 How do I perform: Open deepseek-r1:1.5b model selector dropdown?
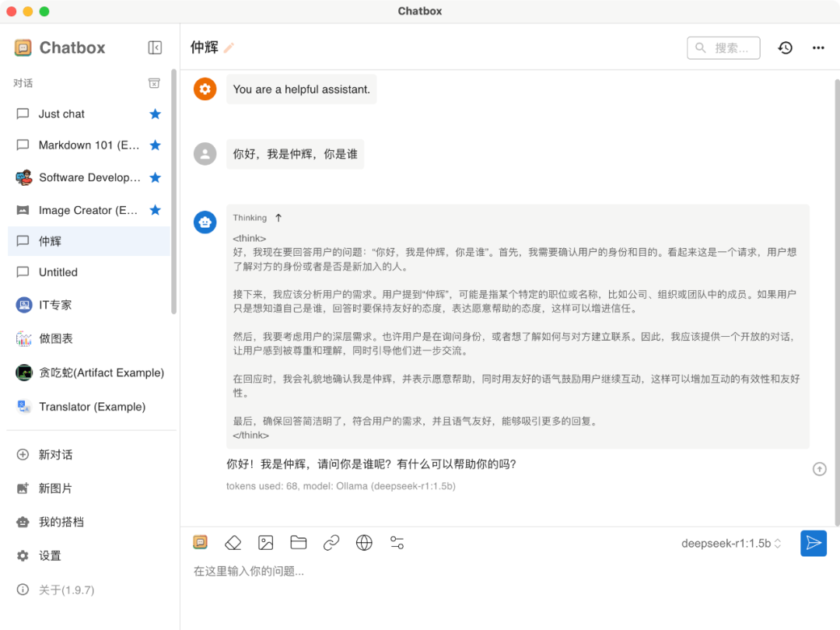pyautogui.click(x=731, y=543)
